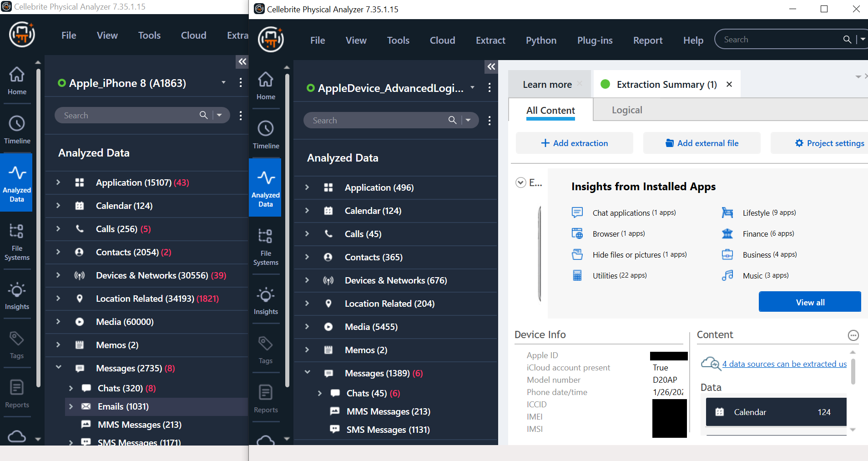
Task: Expand Location Related (204) node
Action: click(x=307, y=303)
